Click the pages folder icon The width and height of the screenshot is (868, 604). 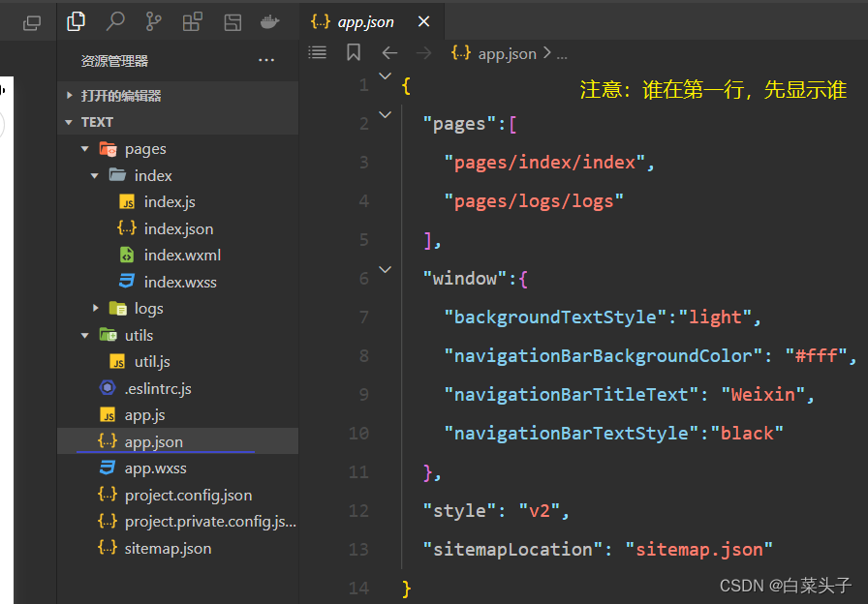(108, 149)
